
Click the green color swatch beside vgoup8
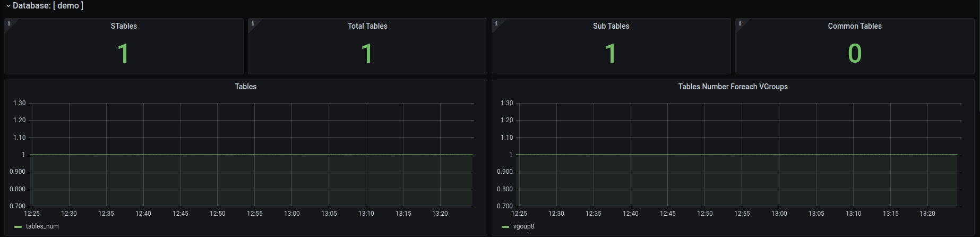coord(505,227)
